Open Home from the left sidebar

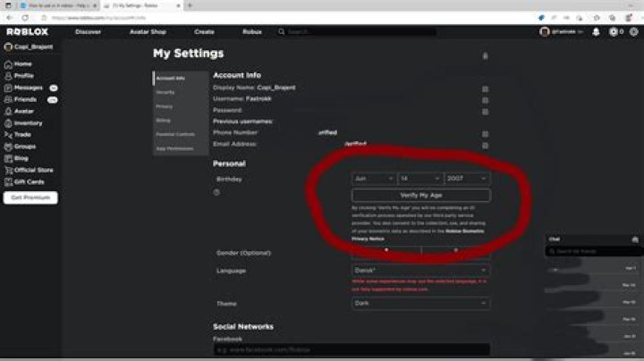[x=22, y=64]
